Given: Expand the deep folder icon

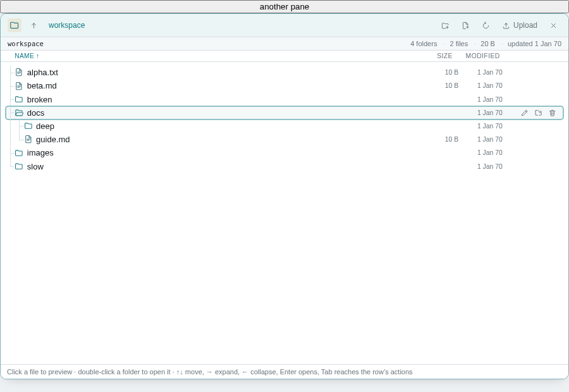Looking at the screenshot, I should (x=28, y=126).
